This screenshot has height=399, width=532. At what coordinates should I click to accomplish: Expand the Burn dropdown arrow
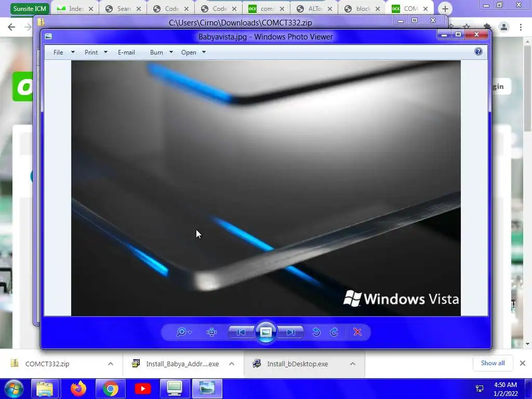coord(171,52)
